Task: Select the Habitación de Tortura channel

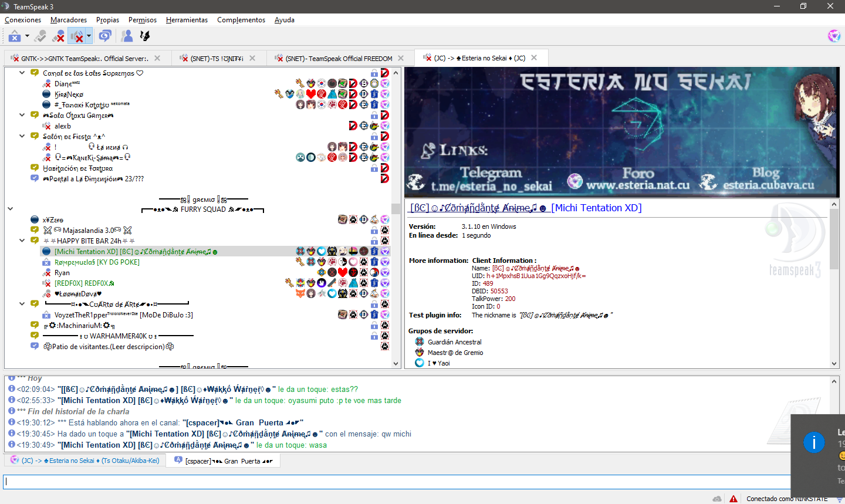Action: 77,168
